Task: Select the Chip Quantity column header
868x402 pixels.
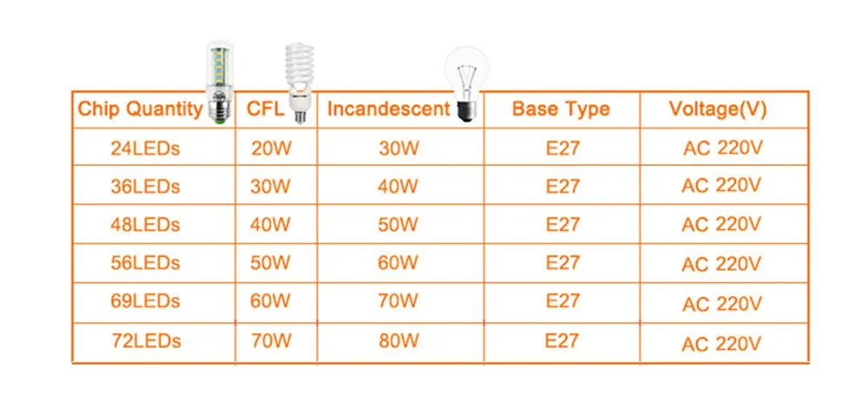Action: pyautogui.click(x=141, y=109)
